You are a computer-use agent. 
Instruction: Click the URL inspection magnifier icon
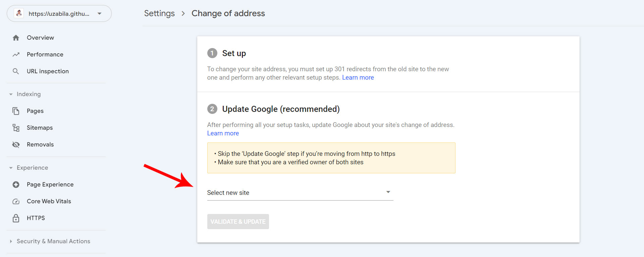(16, 71)
